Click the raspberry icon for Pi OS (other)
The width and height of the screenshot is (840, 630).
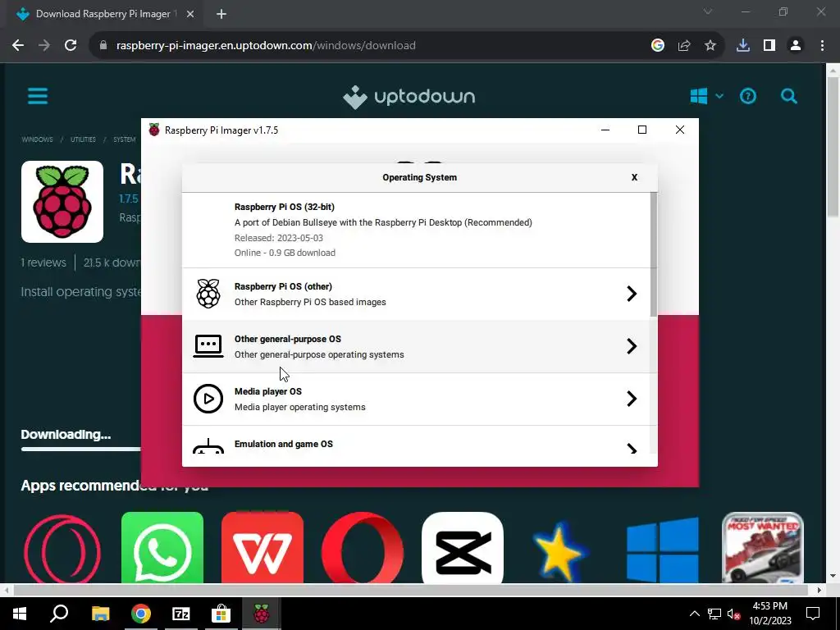tap(208, 294)
